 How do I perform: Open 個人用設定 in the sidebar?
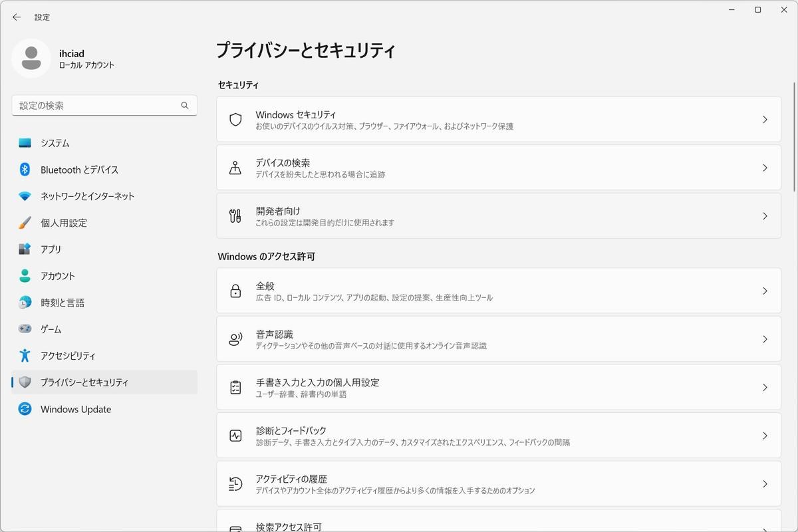click(x=104, y=223)
